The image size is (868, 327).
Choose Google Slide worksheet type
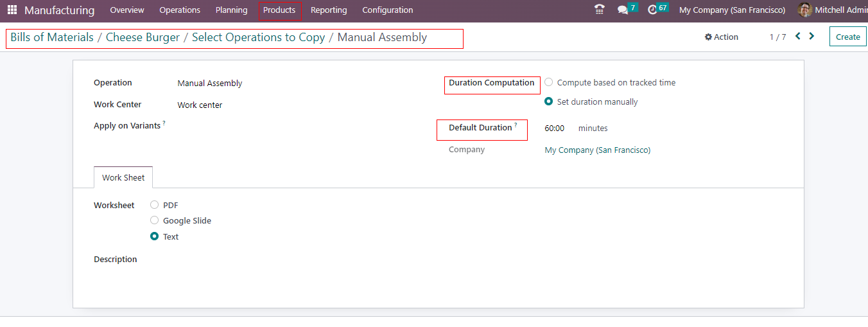click(155, 220)
